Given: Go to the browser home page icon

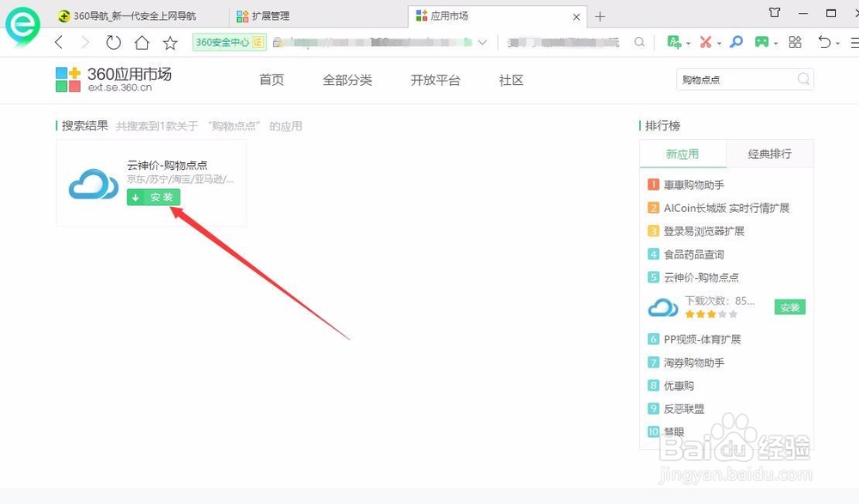Looking at the screenshot, I should pyautogui.click(x=142, y=42).
